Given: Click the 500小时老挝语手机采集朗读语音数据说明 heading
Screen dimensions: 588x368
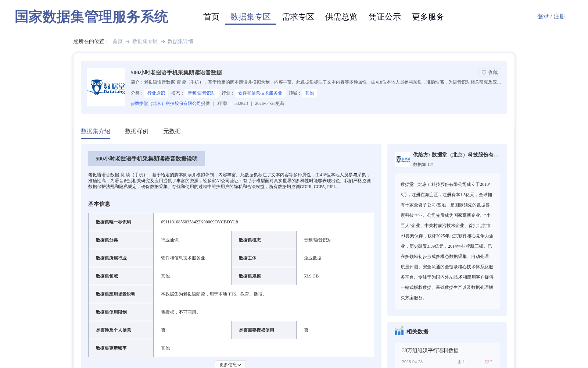Looking at the screenshot, I should tap(147, 159).
